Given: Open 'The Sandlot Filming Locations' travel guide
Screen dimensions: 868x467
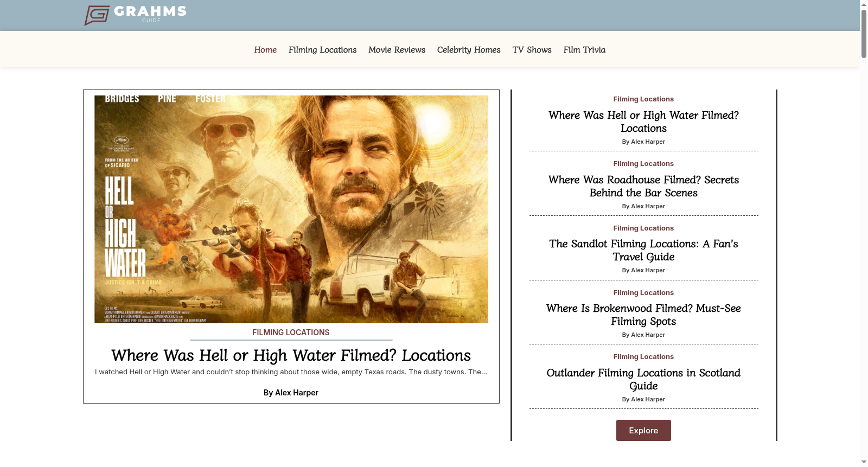Looking at the screenshot, I should point(643,251).
